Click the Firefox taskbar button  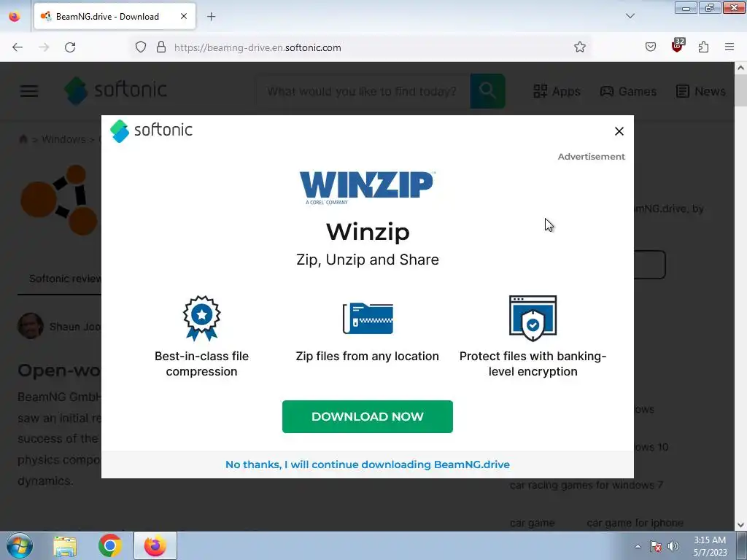155,545
